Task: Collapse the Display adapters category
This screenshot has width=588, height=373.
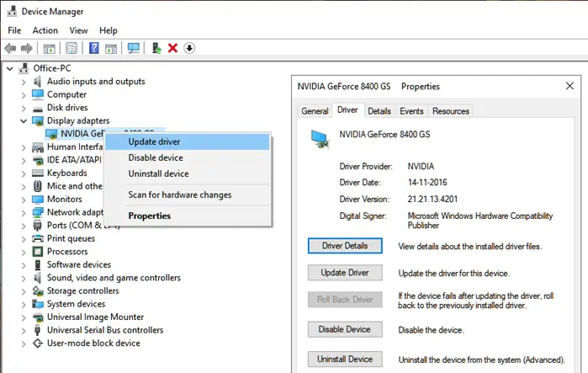Action: coord(24,121)
